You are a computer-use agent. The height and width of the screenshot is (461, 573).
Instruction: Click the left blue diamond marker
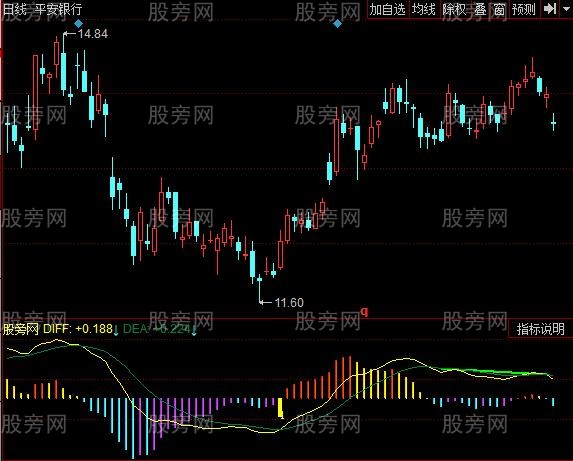[78, 24]
